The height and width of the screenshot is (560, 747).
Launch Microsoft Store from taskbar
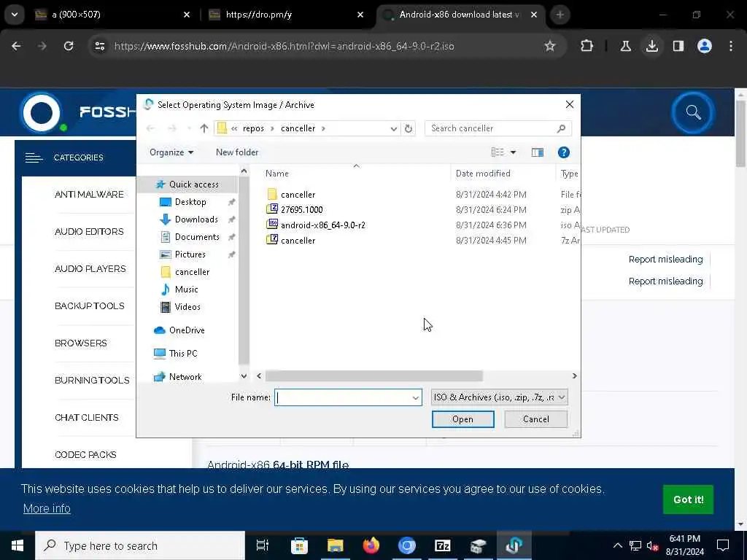click(x=299, y=545)
